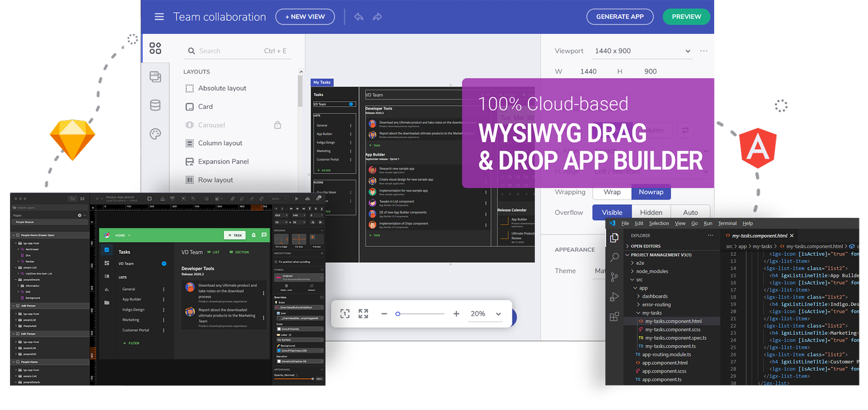Click the Opacity slider in Sketch inspector
This screenshot has width=868, height=410.
(294, 379)
